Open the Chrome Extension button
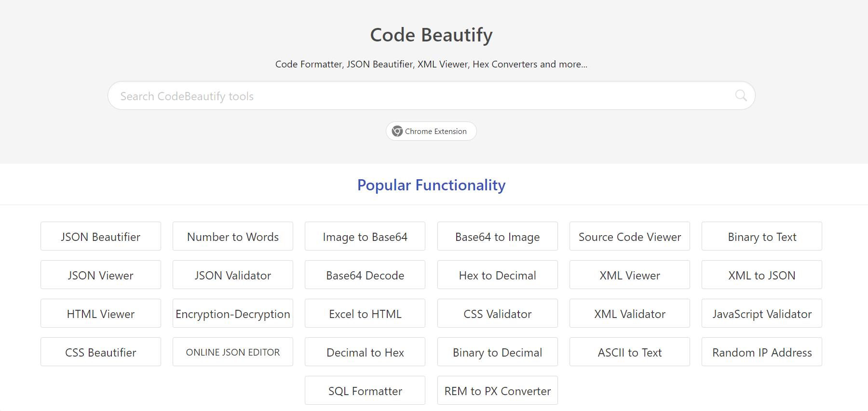 pos(431,131)
